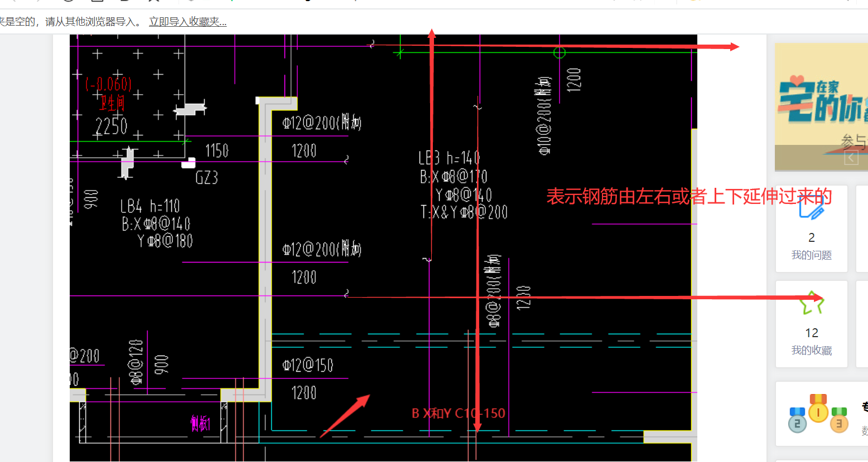Open the 我的收藏 label
868x462 pixels.
click(812, 351)
